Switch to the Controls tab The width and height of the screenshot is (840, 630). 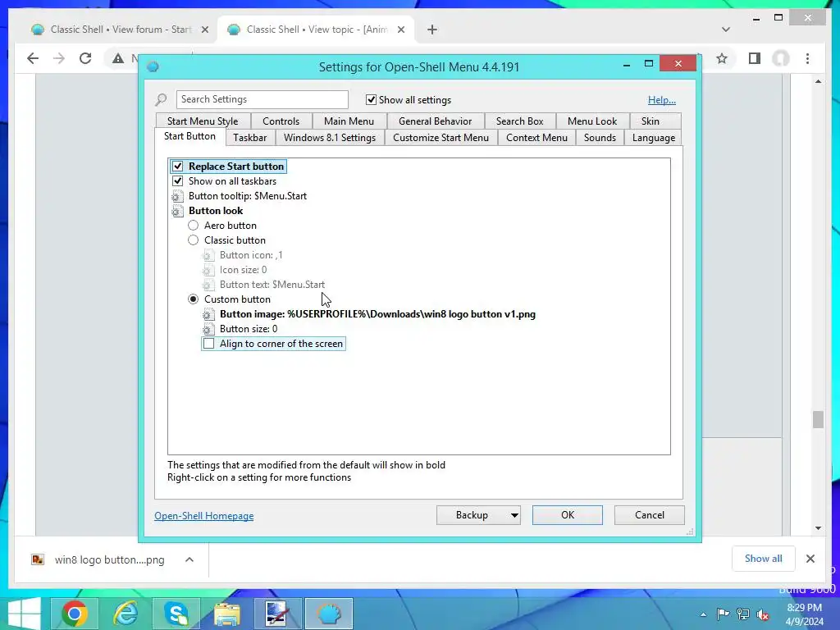(x=281, y=121)
